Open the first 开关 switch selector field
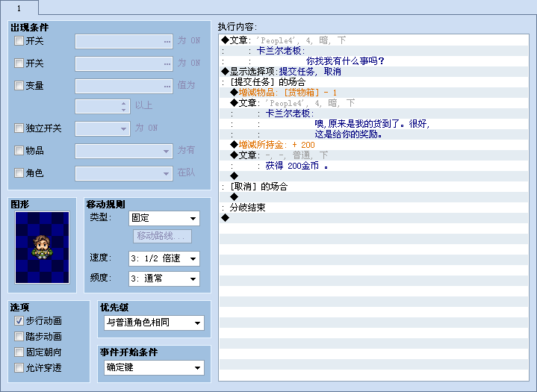 click(x=124, y=41)
